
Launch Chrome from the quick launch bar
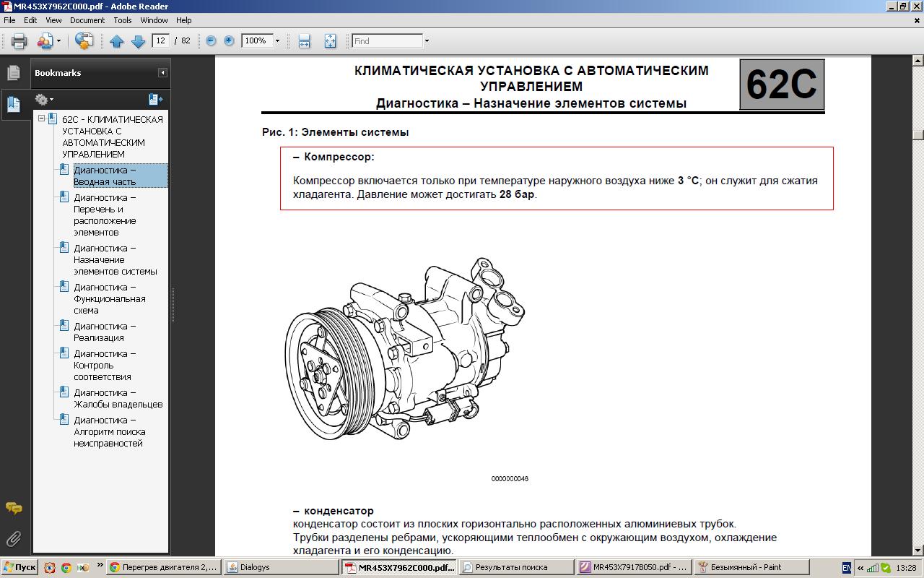[66, 567]
